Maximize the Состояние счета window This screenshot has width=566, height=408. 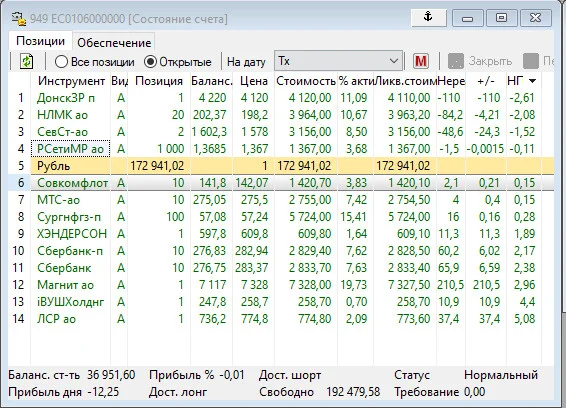(x=501, y=17)
